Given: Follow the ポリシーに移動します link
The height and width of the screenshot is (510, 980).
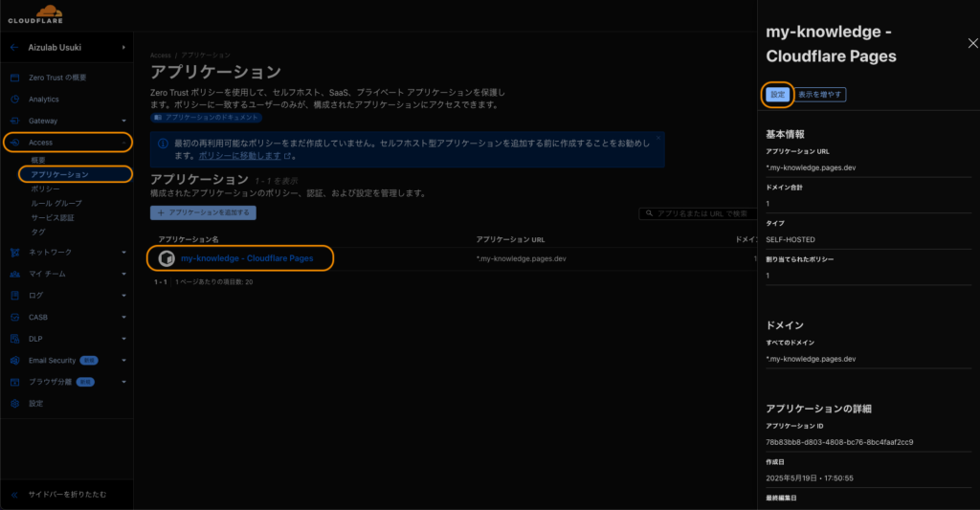Looking at the screenshot, I should (x=240, y=156).
